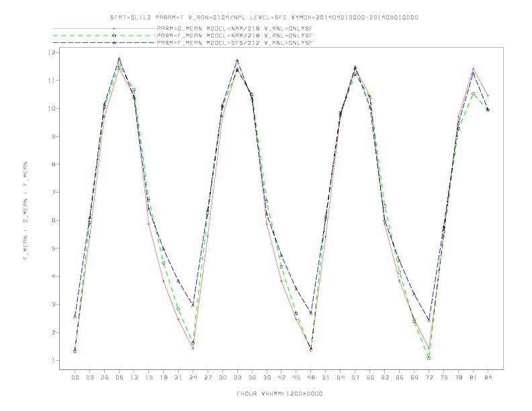Click y-axis tick value 2
532x411 pixels.
pos(53,332)
